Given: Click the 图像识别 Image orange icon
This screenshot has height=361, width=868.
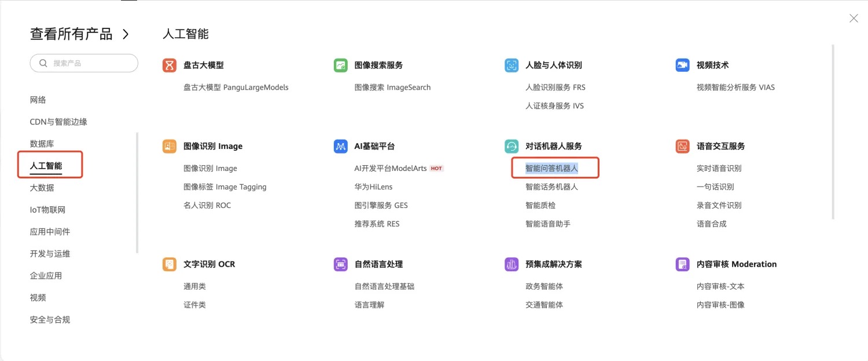Looking at the screenshot, I should pyautogui.click(x=169, y=147).
